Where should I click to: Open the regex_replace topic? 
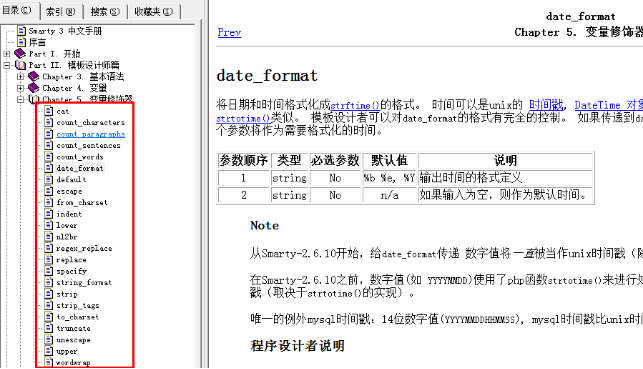tap(84, 248)
